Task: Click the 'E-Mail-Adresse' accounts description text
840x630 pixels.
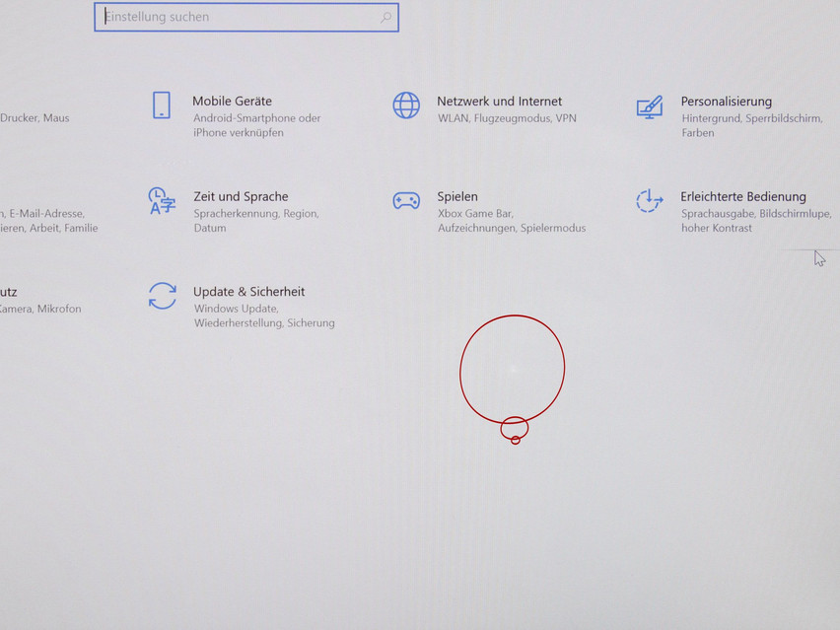Action: (46, 213)
